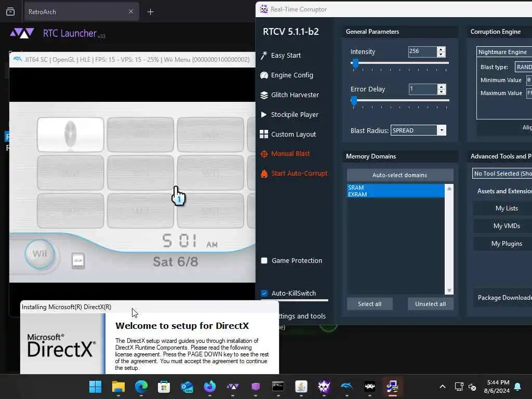Click Auto-select domains button
This screenshot has height=399, width=532.
[x=400, y=175]
